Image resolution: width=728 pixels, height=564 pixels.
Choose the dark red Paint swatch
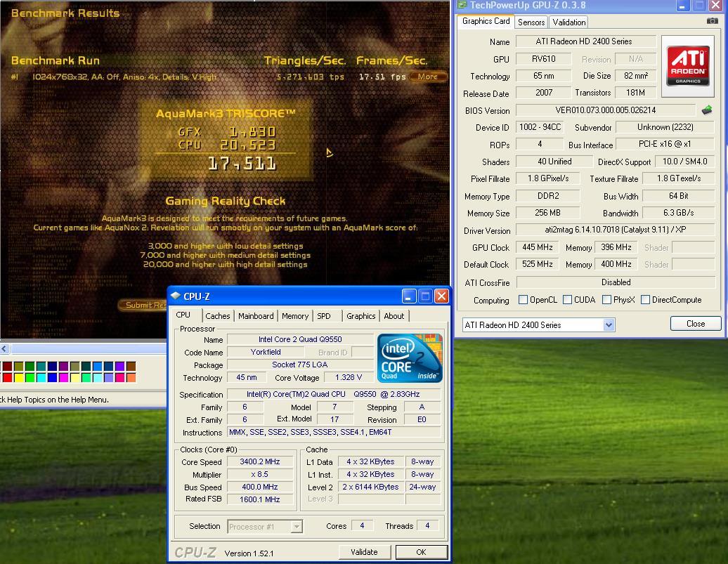[x=8, y=366]
